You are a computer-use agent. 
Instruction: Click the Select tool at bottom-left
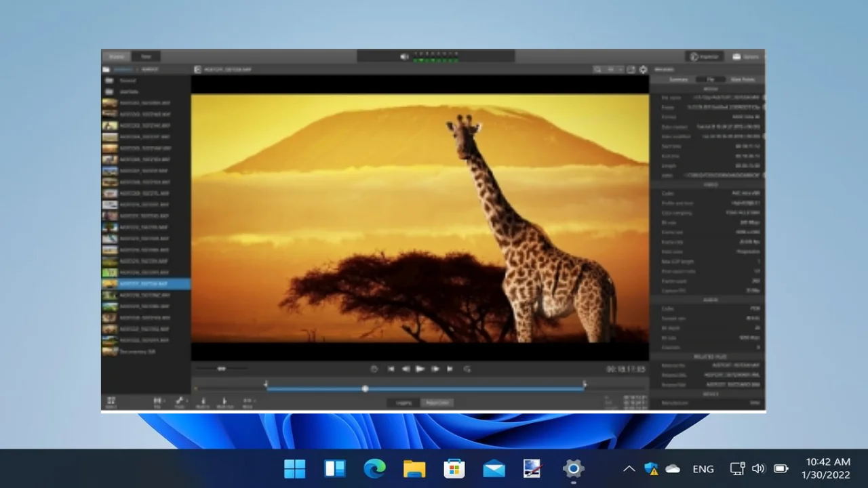(x=111, y=403)
